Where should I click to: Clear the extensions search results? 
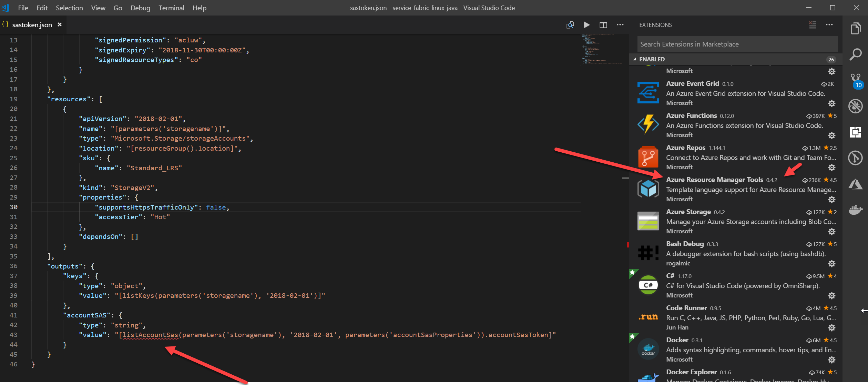[x=812, y=24]
